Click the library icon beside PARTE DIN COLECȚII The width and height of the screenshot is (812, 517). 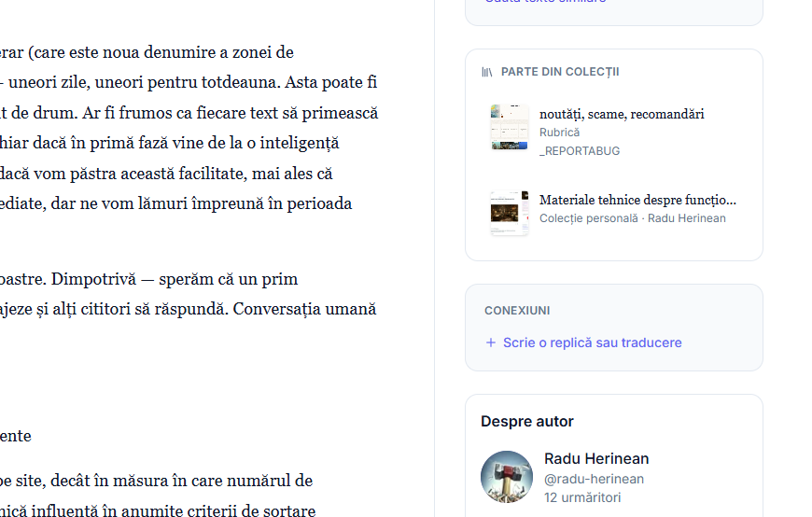click(x=487, y=72)
